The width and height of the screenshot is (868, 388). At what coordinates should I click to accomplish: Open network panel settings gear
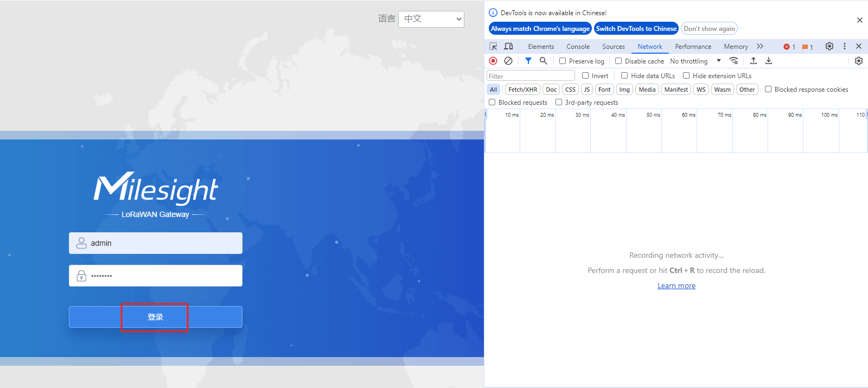859,61
